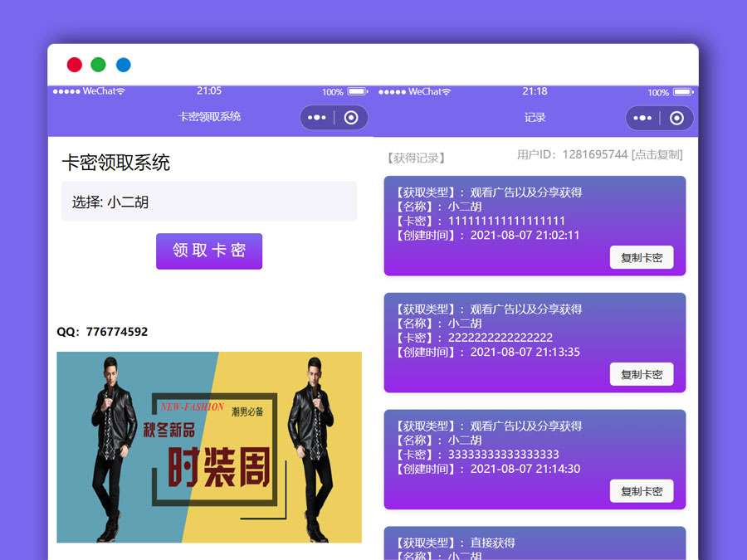Open the "…" options menu on the 记录 page
This screenshot has height=560, width=747.
[x=642, y=117]
